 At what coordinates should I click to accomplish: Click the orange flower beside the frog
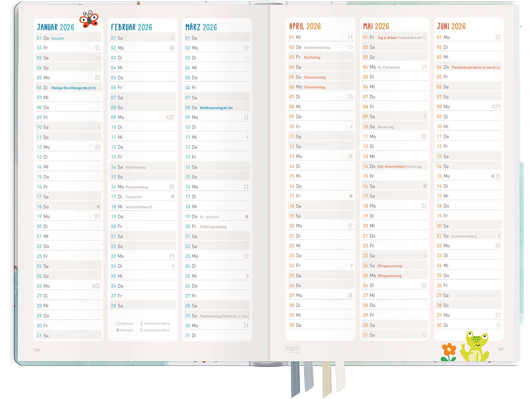[449, 351]
